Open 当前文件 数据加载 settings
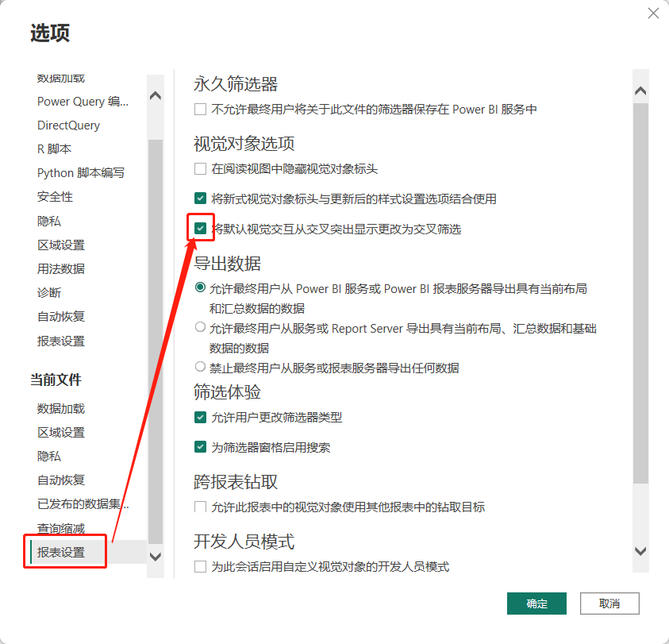This screenshot has width=669, height=644. pyautogui.click(x=61, y=409)
